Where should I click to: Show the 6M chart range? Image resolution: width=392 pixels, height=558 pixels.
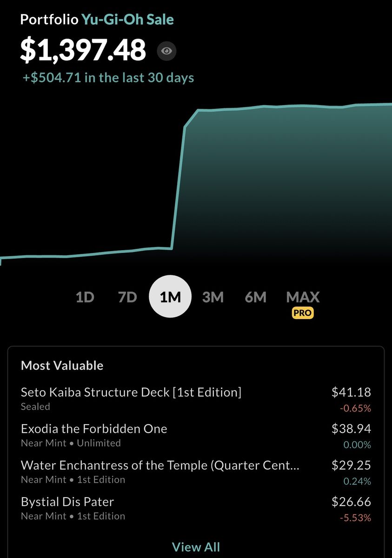(255, 297)
